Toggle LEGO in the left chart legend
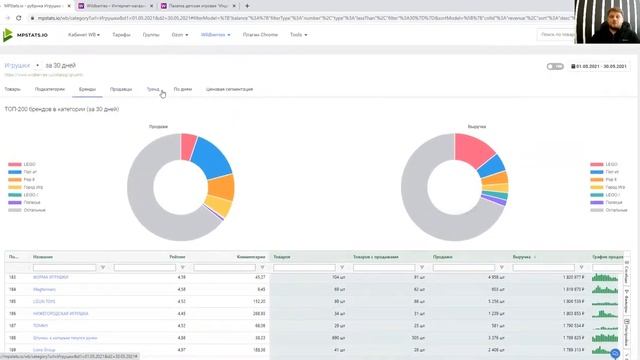The width and height of the screenshot is (640, 360). pos(22,164)
